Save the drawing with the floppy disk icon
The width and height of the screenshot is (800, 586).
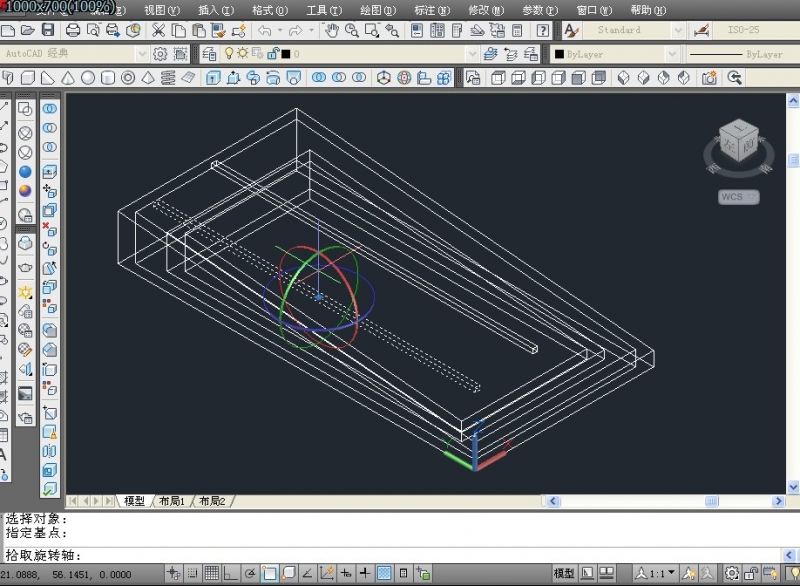[48, 31]
